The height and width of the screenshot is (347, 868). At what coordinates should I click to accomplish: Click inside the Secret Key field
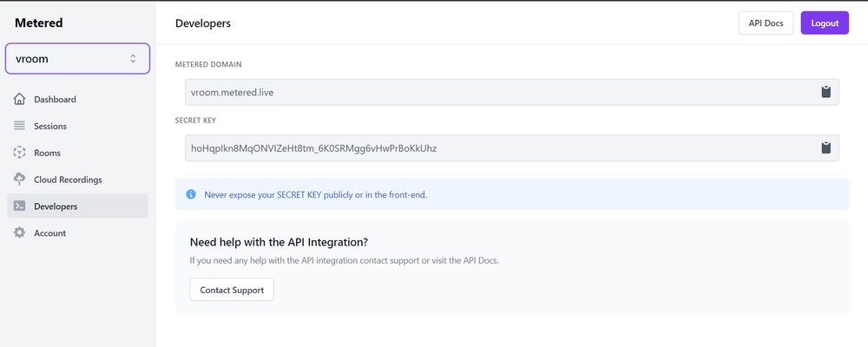[495, 147]
